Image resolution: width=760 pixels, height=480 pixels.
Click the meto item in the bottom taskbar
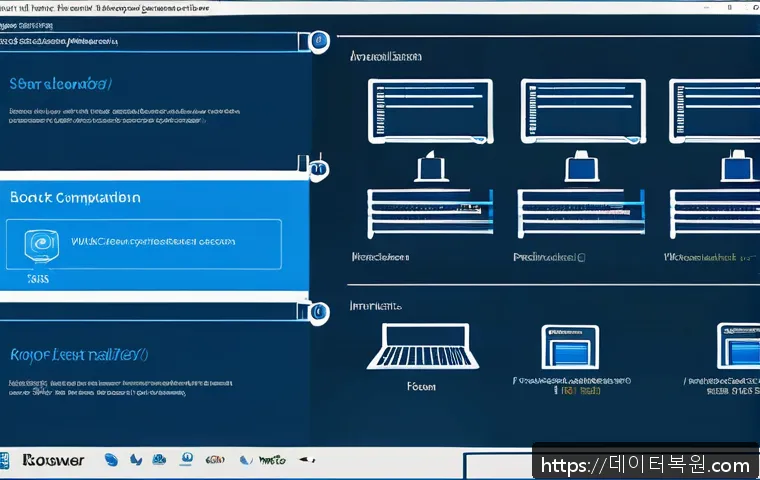(271, 460)
